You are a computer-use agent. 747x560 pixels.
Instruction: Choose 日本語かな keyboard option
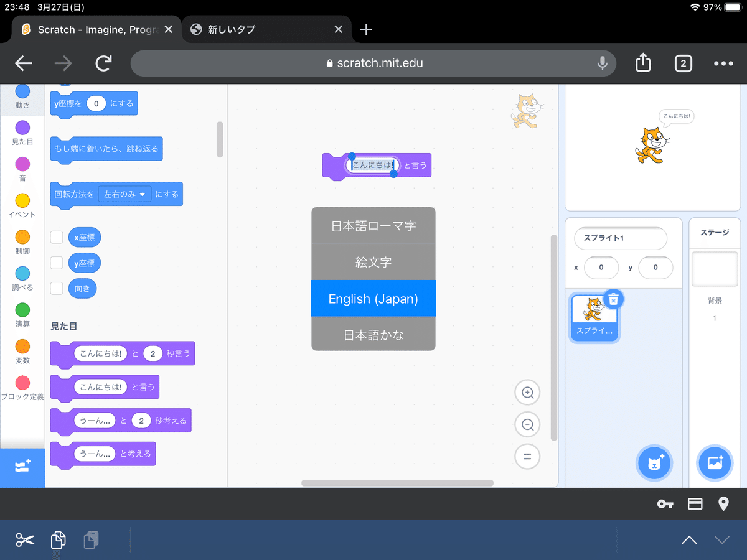[x=374, y=335]
